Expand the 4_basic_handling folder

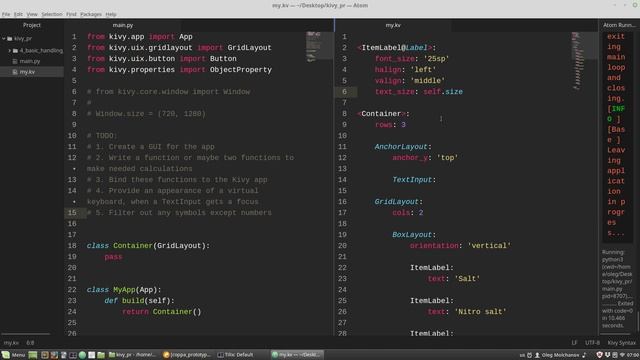[x=10, y=51]
